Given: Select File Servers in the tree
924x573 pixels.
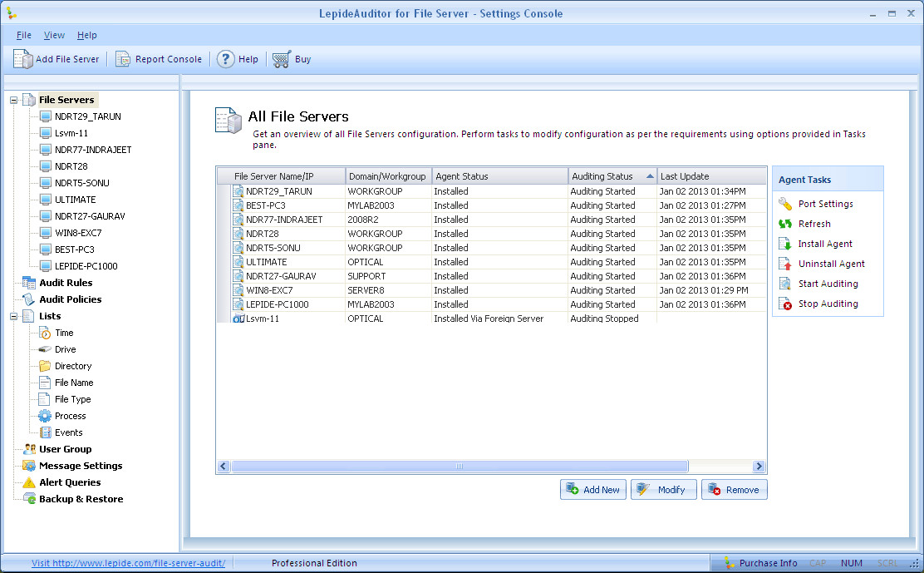Looking at the screenshot, I should pyautogui.click(x=66, y=100).
